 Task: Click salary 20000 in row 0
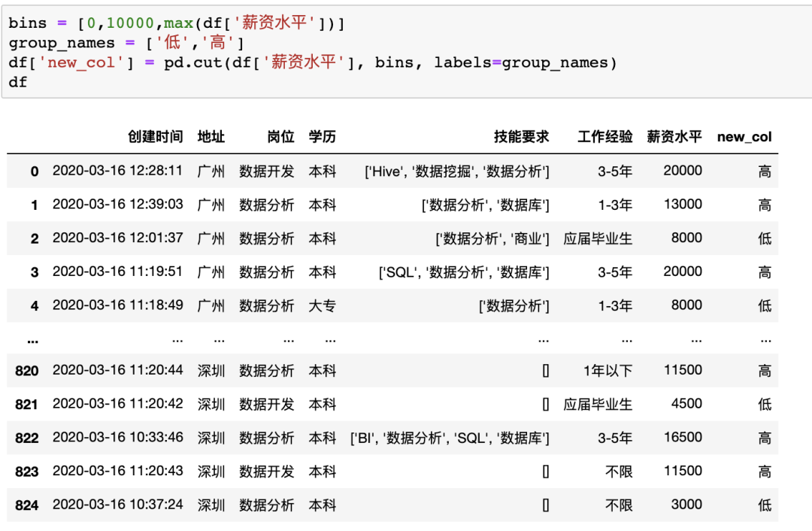point(683,171)
